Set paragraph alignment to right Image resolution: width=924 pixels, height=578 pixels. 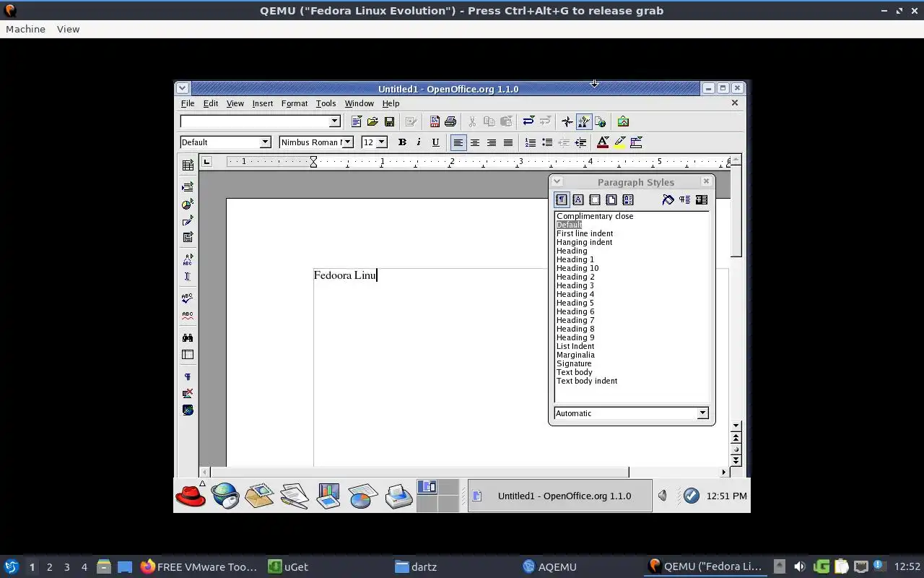pos(492,142)
